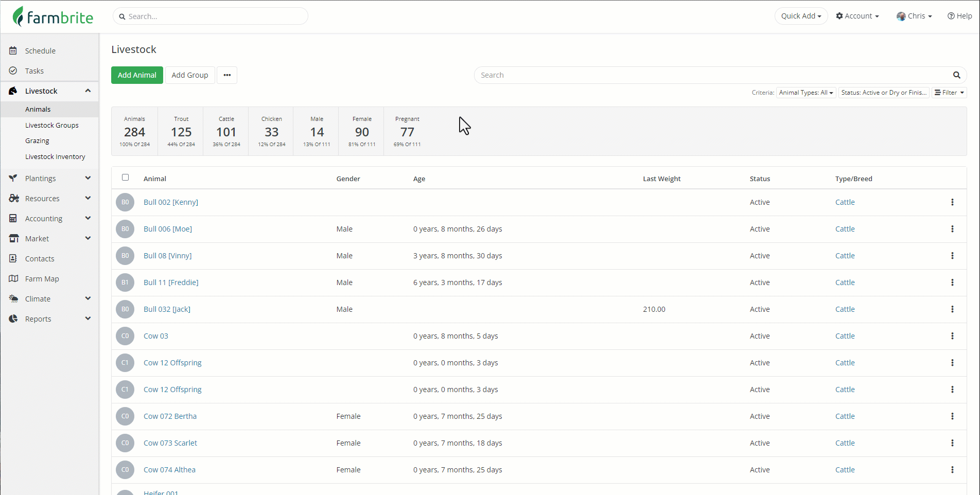Go to Animals in the sidebar

tap(38, 109)
